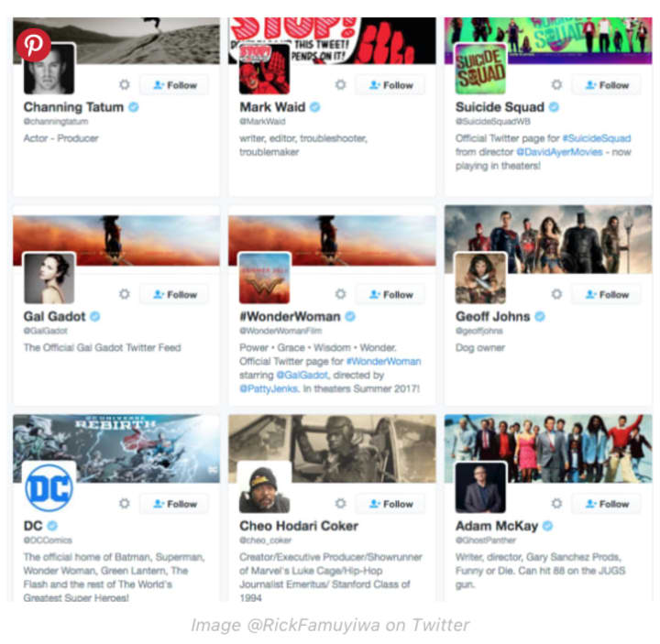Expand gear dropdown on Adam McKay card
This screenshot has width=660, height=644.
coord(557,503)
